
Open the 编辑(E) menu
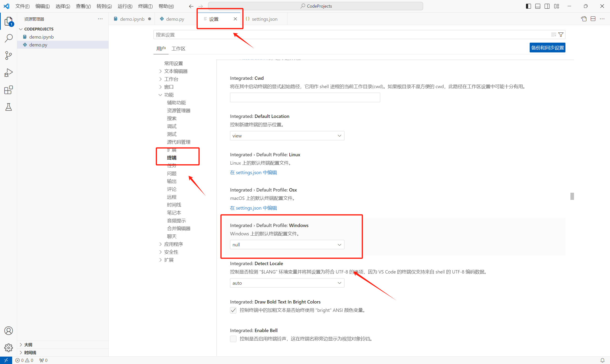click(43, 6)
